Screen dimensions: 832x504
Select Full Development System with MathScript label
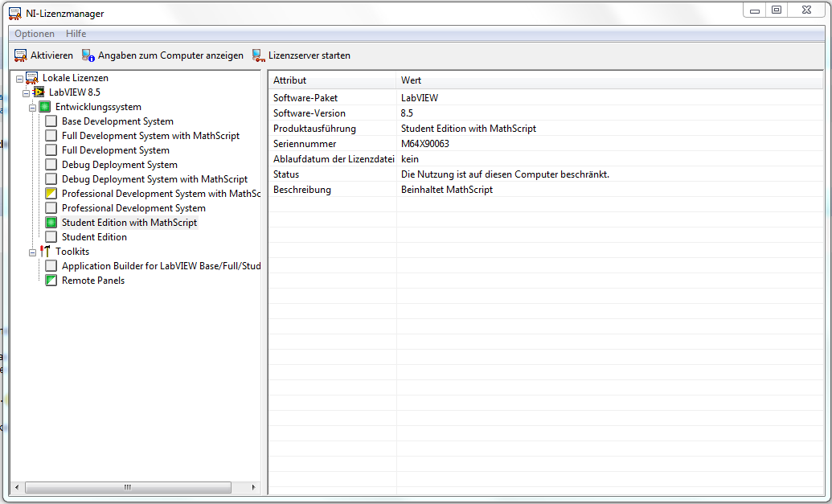pos(150,136)
